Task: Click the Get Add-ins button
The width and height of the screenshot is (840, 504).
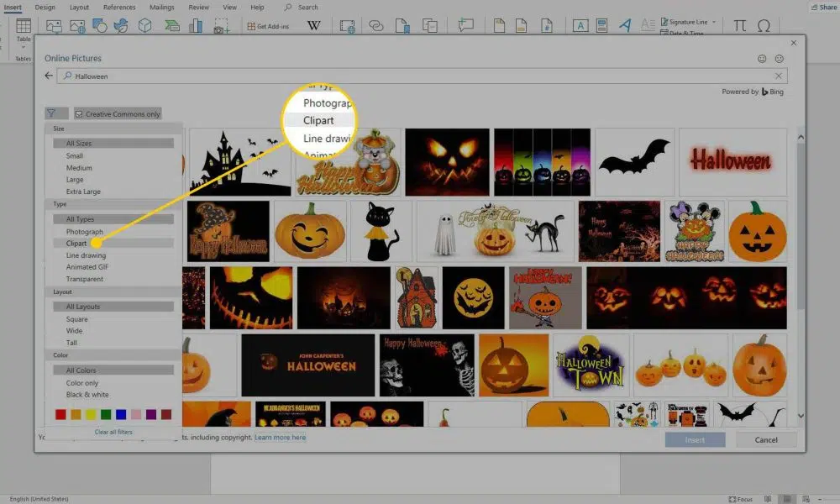Action: tap(268, 26)
